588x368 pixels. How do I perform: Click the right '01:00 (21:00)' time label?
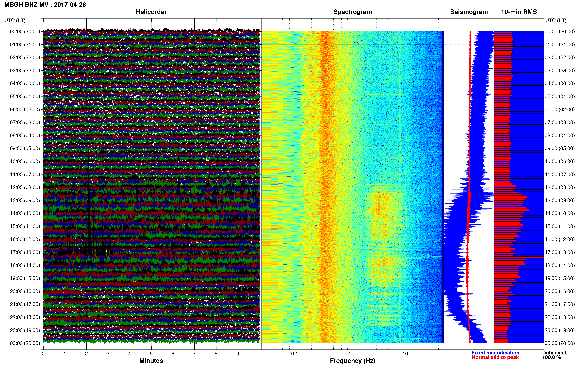[560, 45]
